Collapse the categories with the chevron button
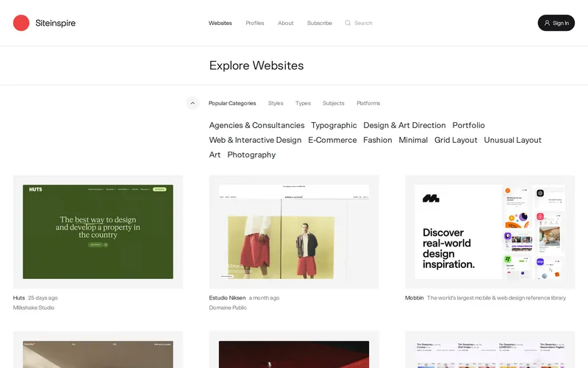Image resolution: width=588 pixels, height=368 pixels. (193, 103)
